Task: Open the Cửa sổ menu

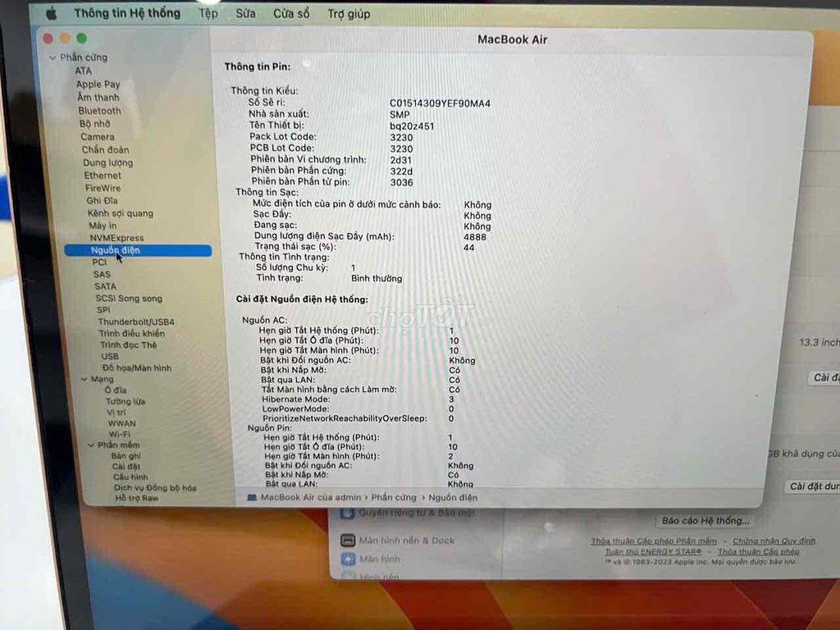Action: click(291, 13)
